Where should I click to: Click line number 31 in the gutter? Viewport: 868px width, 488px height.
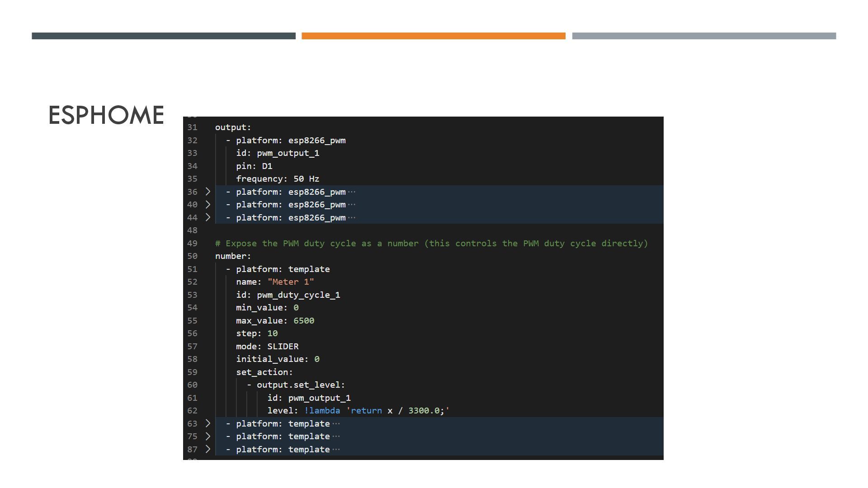[x=192, y=127]
